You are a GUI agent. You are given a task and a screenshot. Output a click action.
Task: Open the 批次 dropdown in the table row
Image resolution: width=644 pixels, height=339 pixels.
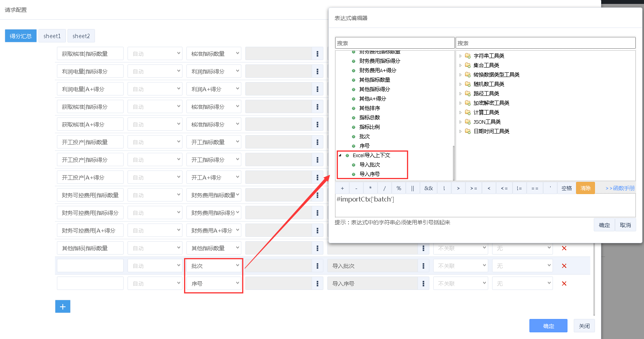[213, 266]
